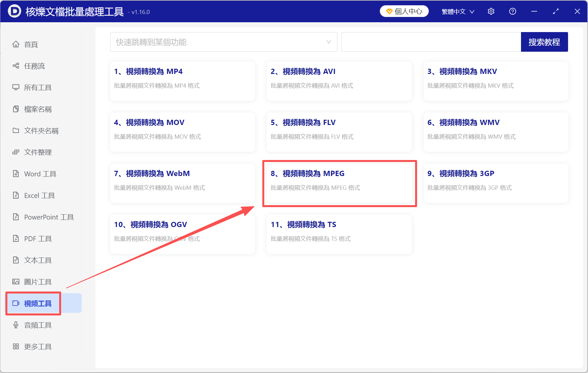Open the 視頻轉換為 WebM tool card

pos(182,183)
